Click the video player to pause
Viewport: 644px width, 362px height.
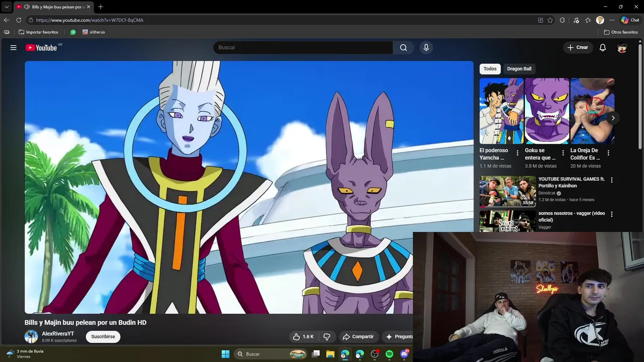[249, 188]
